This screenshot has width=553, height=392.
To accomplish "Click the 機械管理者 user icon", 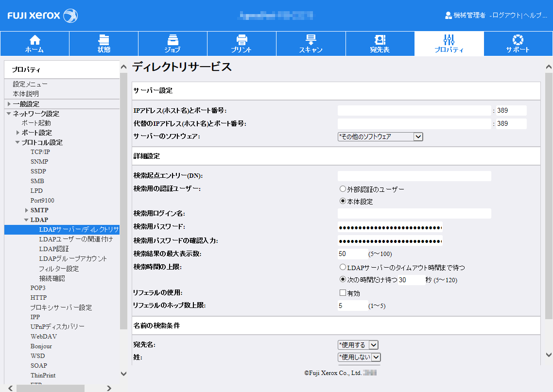I will (448, 15).
